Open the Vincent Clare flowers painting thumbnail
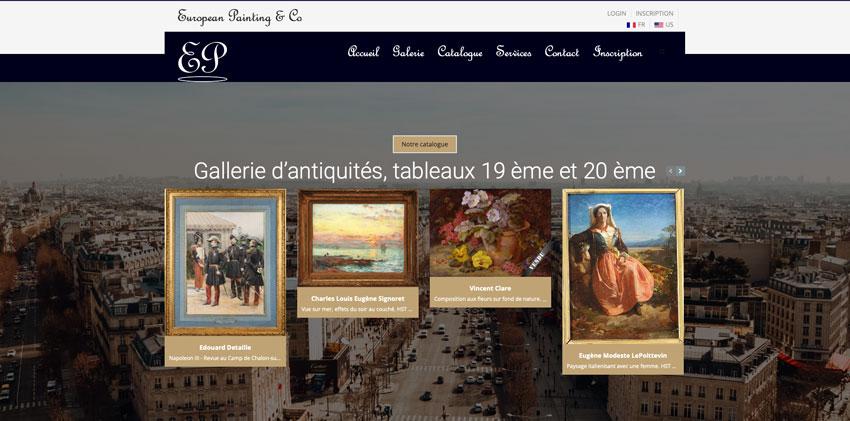This screenshot has width=850, height=421. (490, 232)
